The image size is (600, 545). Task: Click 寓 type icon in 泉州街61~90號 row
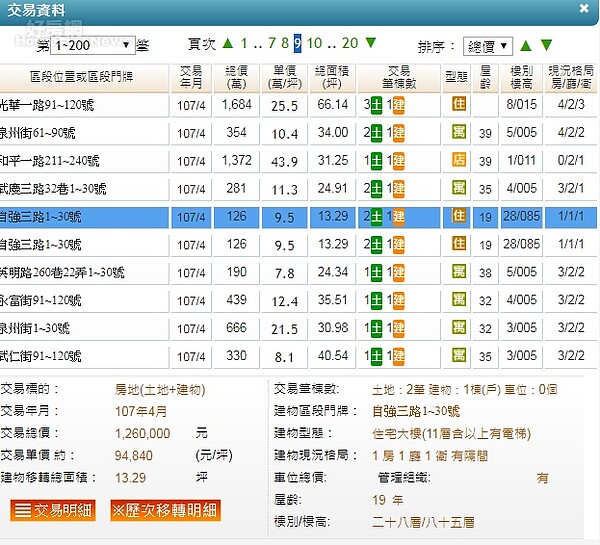[459, 132]
